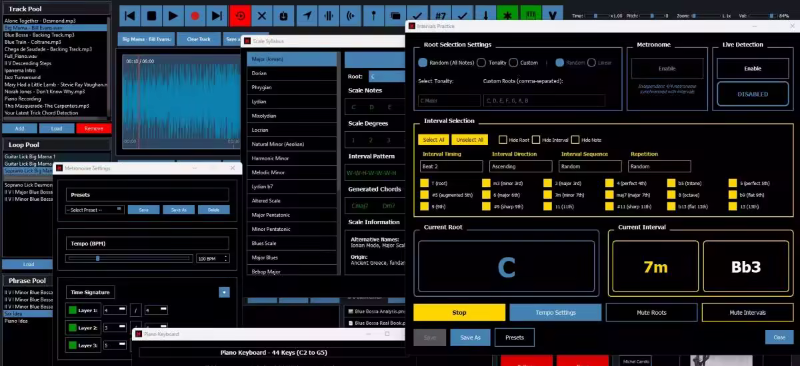Select Harmonic Minor in the Scale Syllabus list
The image size is (800, 366).
click(292, 158)
